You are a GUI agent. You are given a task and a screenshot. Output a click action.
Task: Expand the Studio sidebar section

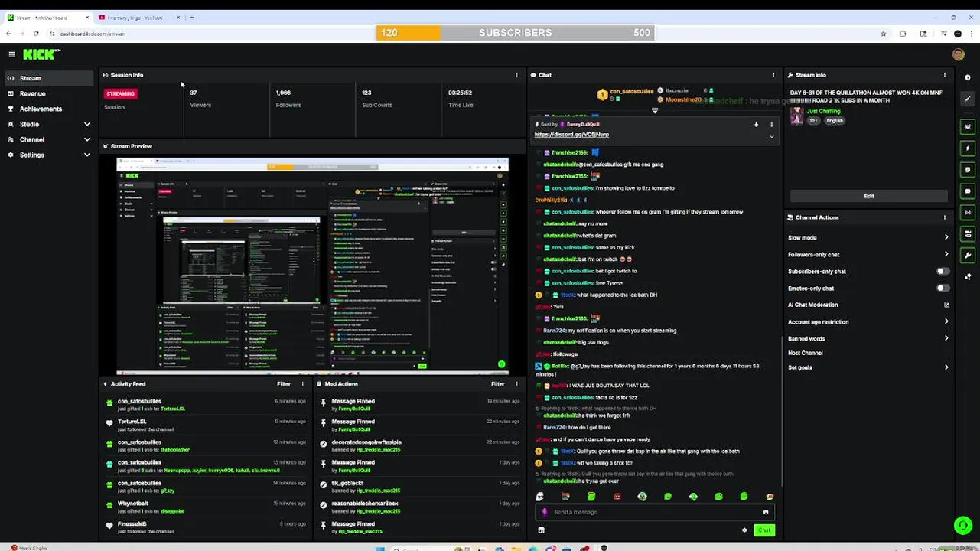[x=49, y=124]
